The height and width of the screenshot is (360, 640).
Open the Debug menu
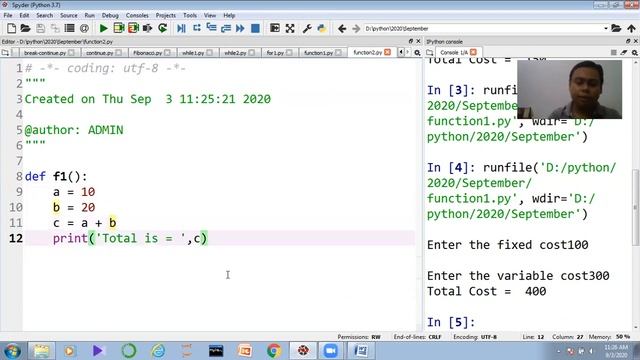point(110,16)
